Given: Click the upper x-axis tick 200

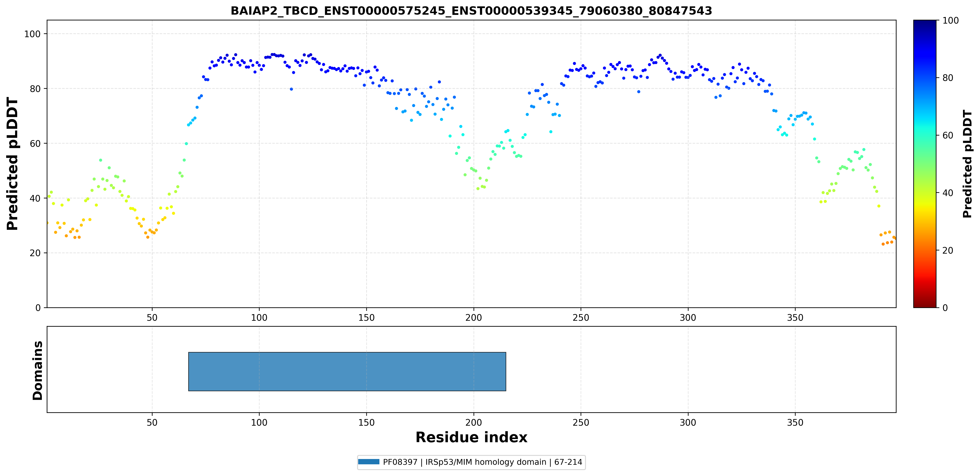Looking at the screenshot, I should [x=474, y=317].
